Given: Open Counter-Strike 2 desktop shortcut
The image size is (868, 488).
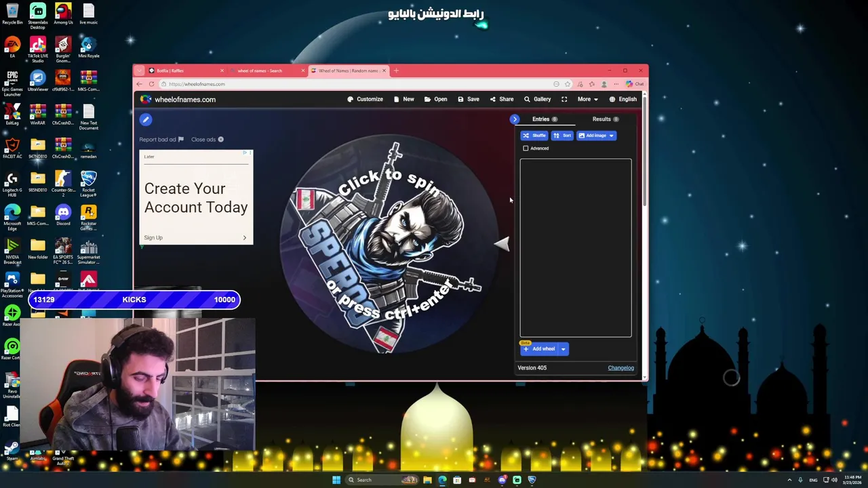Looking at the screenshot, I should [x=63, y=184].
